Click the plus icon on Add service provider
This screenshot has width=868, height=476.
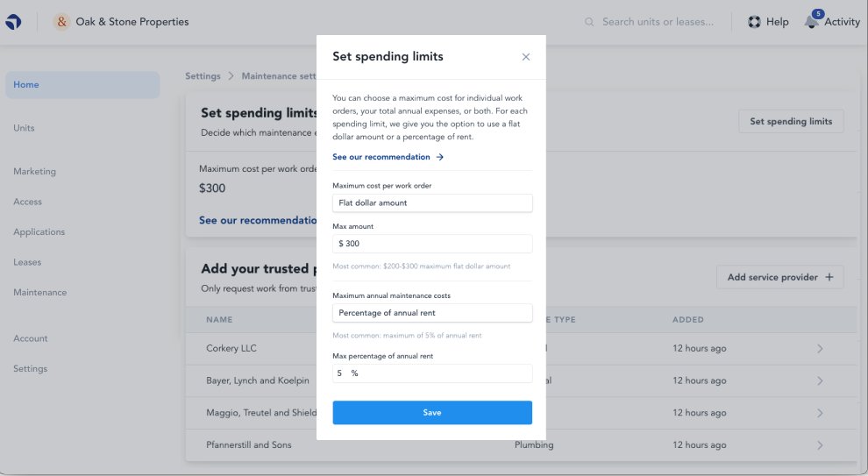pyautogui.click(x=829, y=277)
